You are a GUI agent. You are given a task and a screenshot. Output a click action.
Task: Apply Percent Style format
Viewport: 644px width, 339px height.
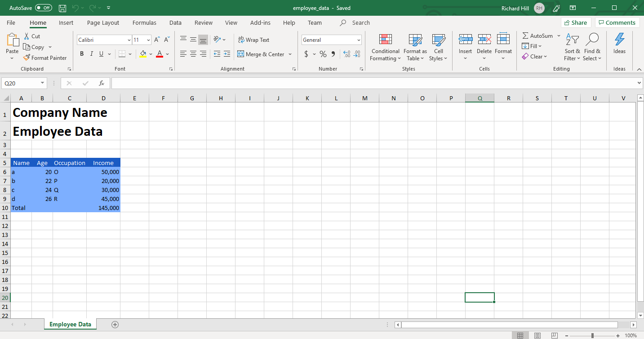[x=323, y=54]
